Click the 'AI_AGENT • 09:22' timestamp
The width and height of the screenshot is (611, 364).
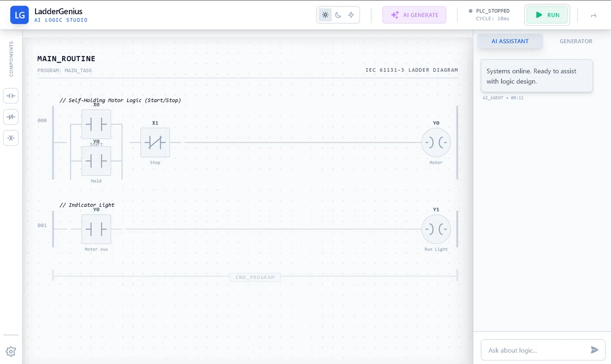click(x=503, y=98)
